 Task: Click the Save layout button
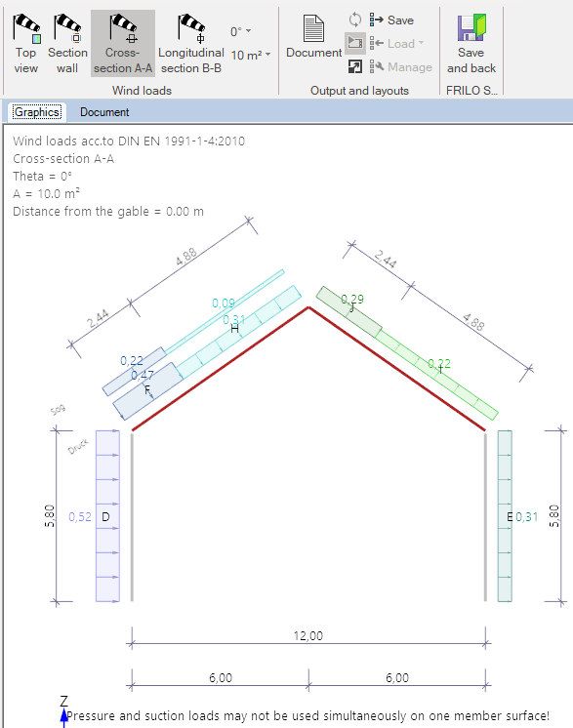point(391,20)
